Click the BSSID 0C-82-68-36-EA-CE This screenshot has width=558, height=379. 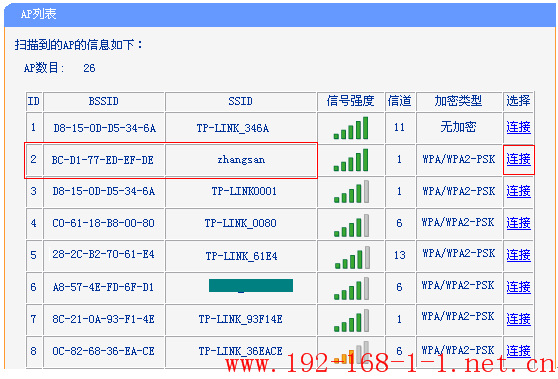pyautogui.click(x=103, y=351)
